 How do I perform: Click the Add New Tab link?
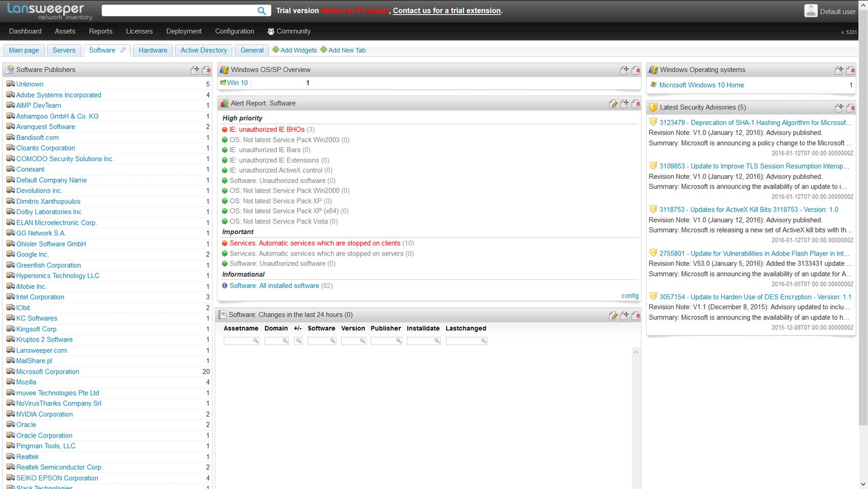pos(343,50)
